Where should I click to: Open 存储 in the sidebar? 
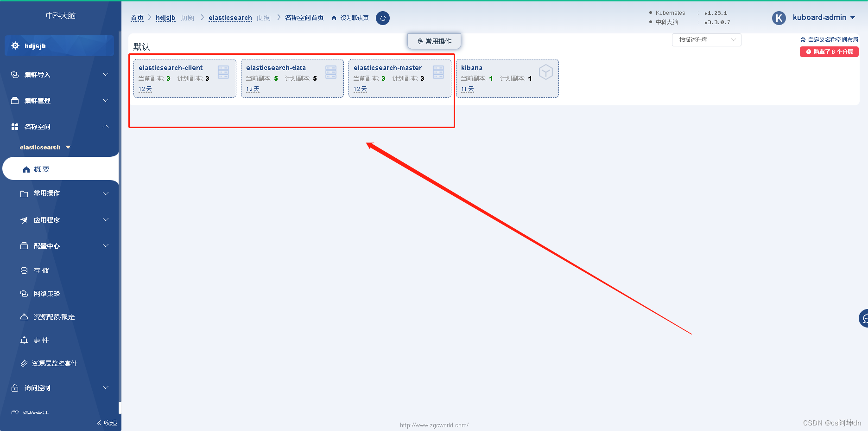pos(41,270)
